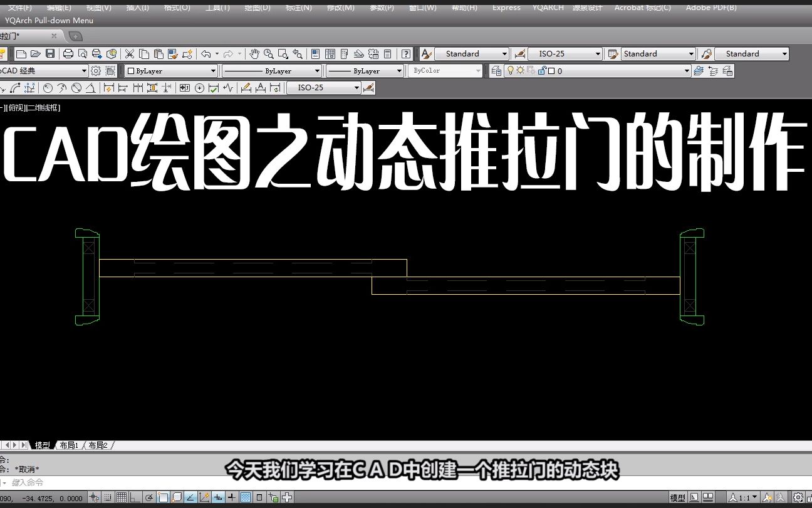Image resolution: width=812 pixels, height=508 pixels.
Task: Open Layer Properties Manager icon
Action: 496,71
